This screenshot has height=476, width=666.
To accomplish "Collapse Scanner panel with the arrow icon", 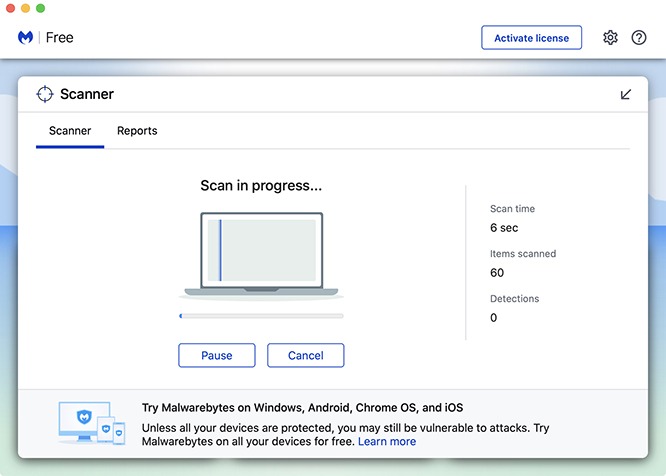I will point(626,94).
